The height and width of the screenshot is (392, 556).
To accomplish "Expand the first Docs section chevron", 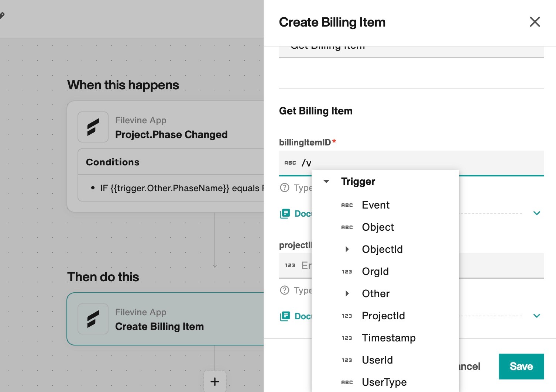I will [x=537, y=213].
